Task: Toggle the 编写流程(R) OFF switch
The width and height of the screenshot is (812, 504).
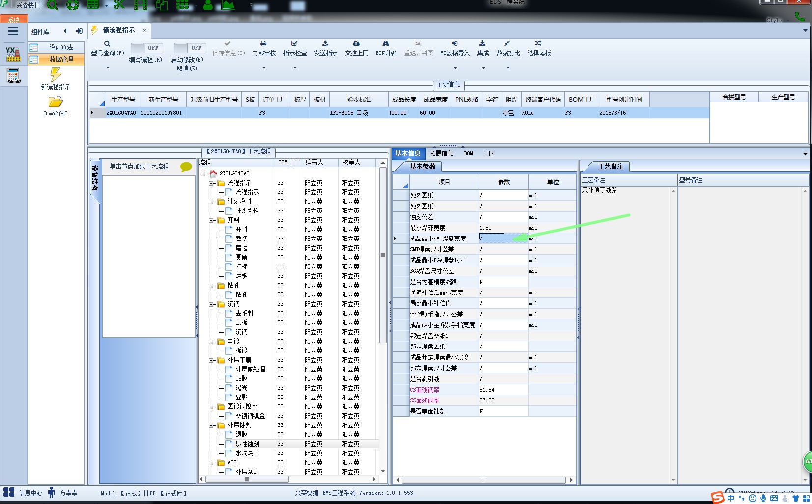Action: (x=146, y=48)
